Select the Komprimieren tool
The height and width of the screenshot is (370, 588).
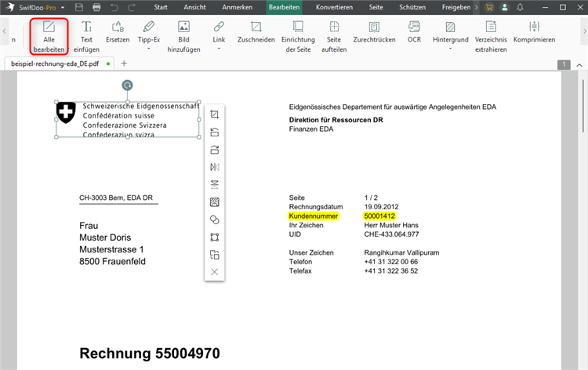coord(534,32)
